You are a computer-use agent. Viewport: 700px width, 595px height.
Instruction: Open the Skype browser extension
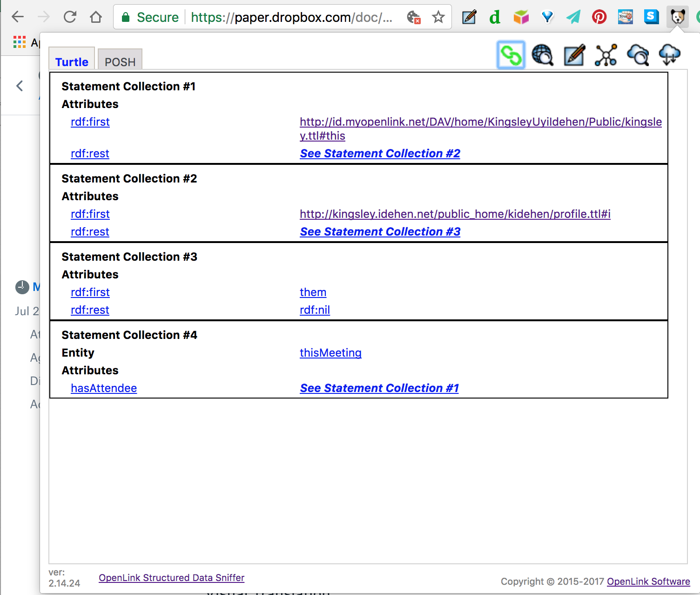pos(651,17)
